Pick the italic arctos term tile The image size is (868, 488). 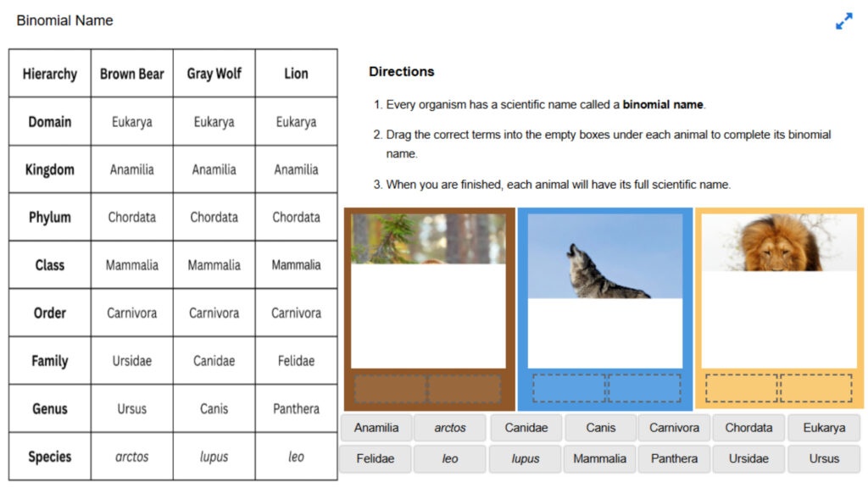[x=450, y=428]
